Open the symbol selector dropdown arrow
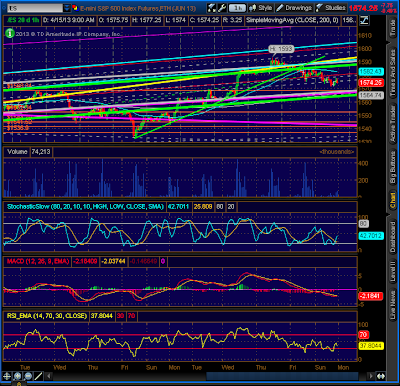Screen dimensions: 400x386 67,8
